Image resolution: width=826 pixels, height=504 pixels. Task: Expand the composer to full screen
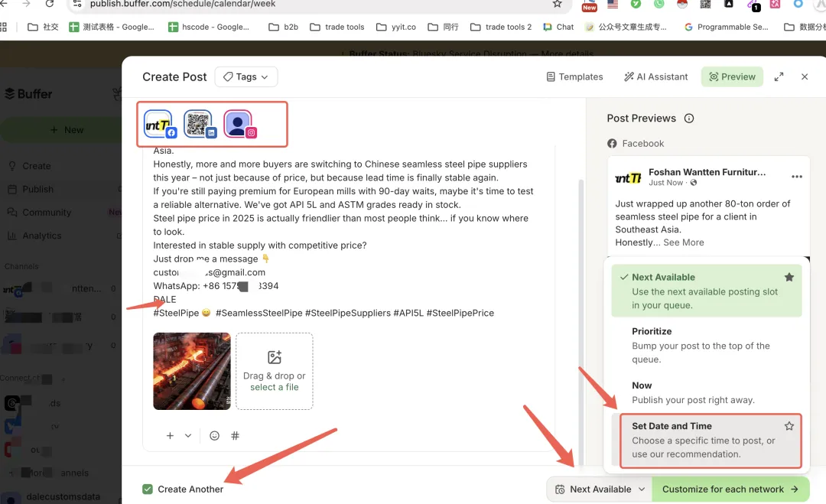coord(779,77)
